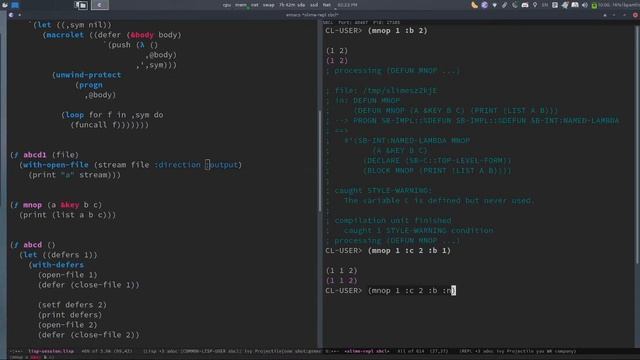Click the 'macrolet' keyword in source buffer
The height and width of the screenshot is (360, 640).
(x=65, y=35)
